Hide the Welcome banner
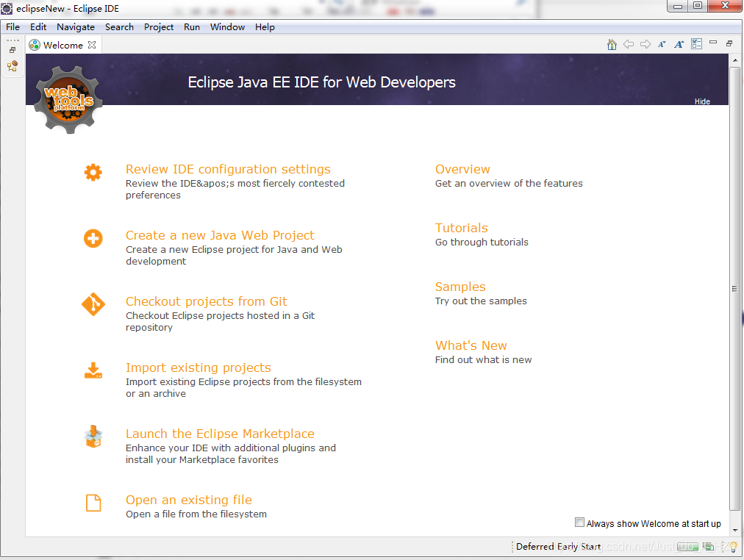The width and height of the screenshot is (744, 560). [702, 101]
